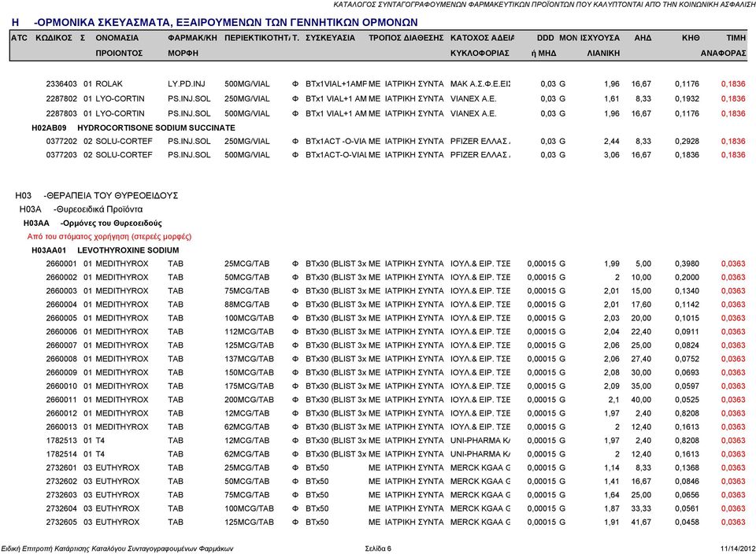The image size is (756, 554).
Task: Click the footer date '11/14/2012'
Action: tap(738, 548)
